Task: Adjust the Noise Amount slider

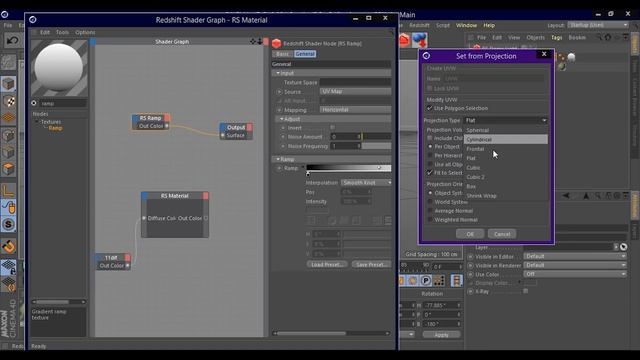Action: coord(376,137)
